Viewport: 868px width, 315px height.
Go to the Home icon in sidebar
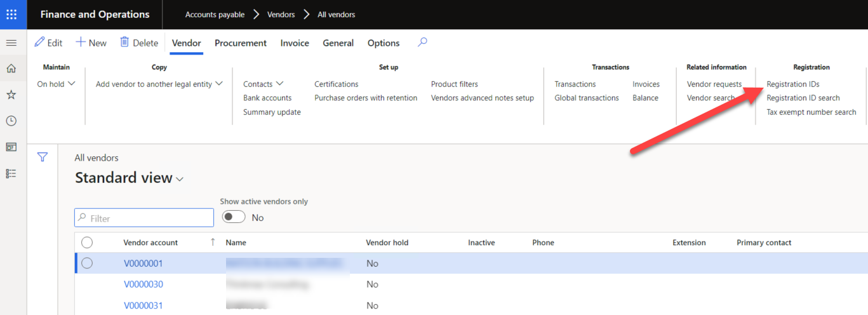[11, 69]
